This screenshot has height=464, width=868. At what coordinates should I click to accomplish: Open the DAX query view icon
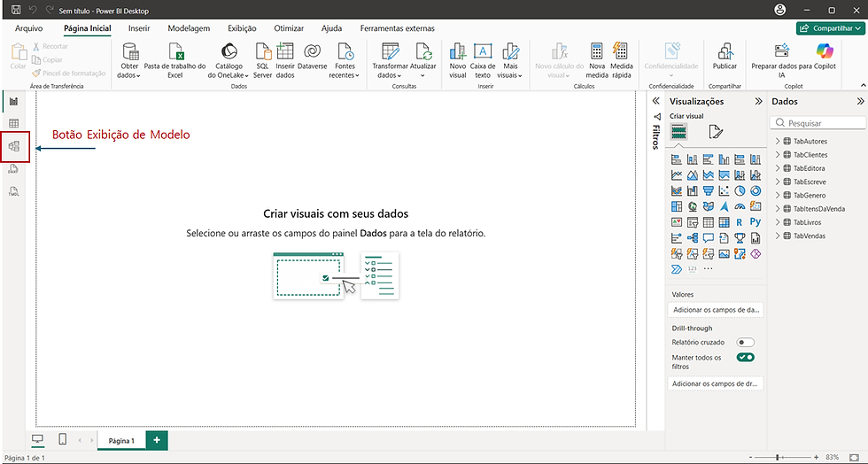[14, 169]
